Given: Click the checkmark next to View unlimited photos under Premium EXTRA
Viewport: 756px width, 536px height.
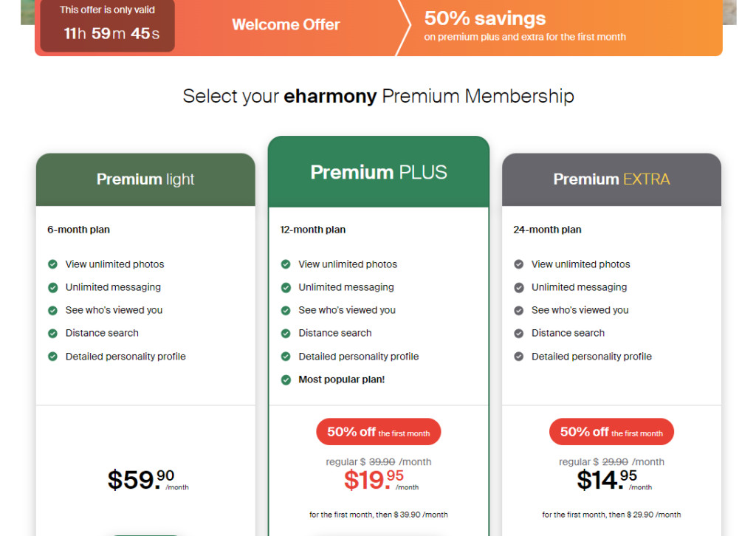Looking at the screenshot, I should point(518,264).
